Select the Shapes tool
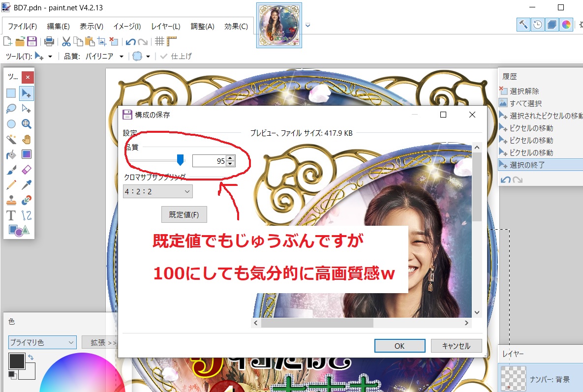 [x=19, y=231]
